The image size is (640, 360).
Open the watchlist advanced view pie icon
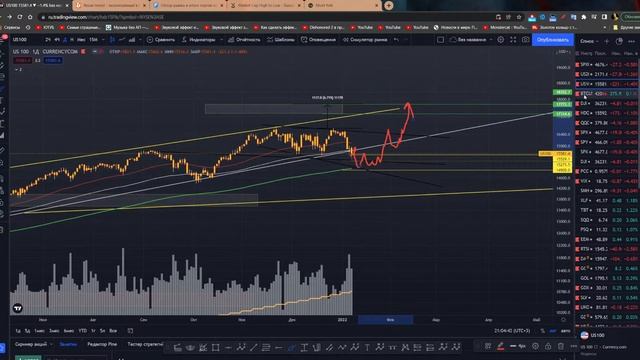(619, 41)
